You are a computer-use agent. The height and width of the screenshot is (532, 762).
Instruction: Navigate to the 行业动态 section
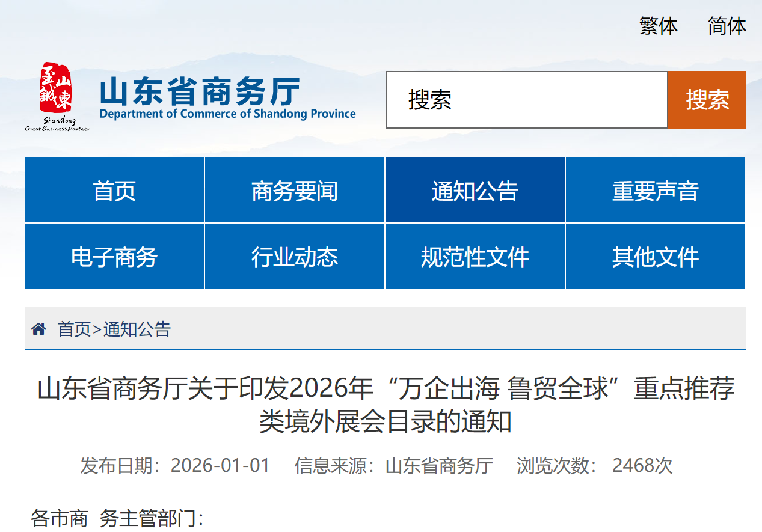295,257
